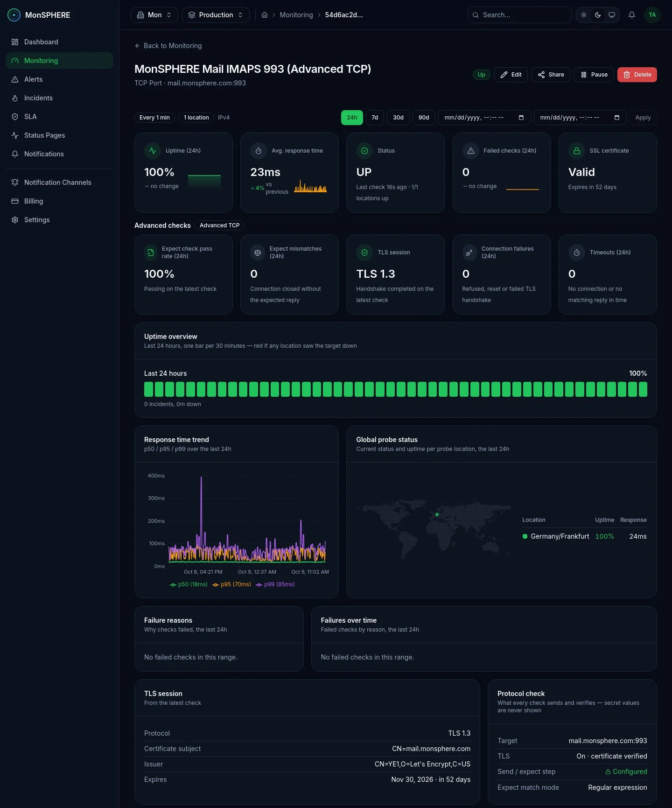Click the Germany/Frankfurt location row

(x=584, y=536)
